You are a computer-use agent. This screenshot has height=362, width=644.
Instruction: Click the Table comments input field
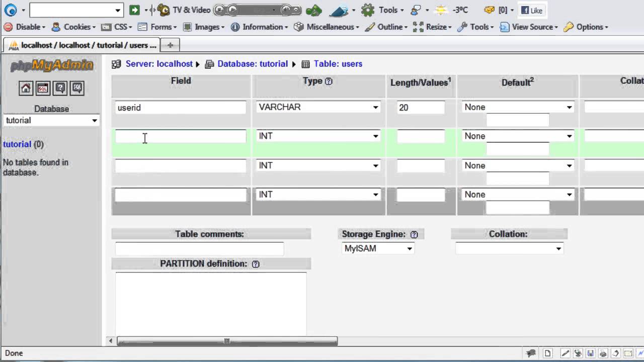(x=199, y=249)
